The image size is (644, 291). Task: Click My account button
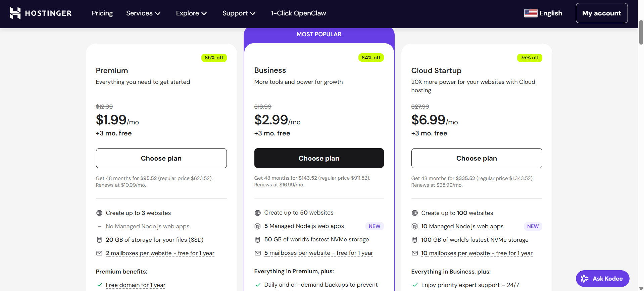pyautogui.click(x=602, y=13)
